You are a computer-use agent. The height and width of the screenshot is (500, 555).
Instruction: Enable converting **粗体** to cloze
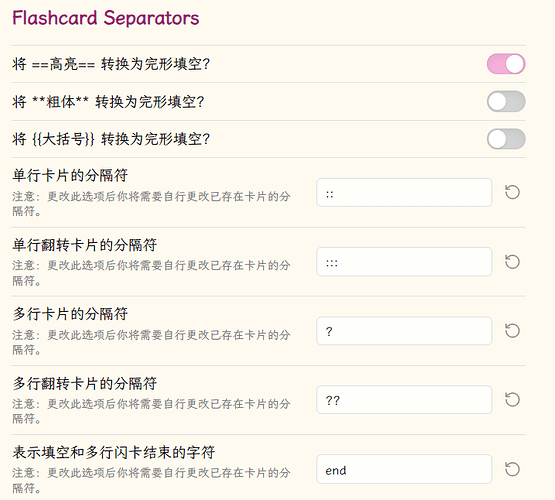coord(506,102)
